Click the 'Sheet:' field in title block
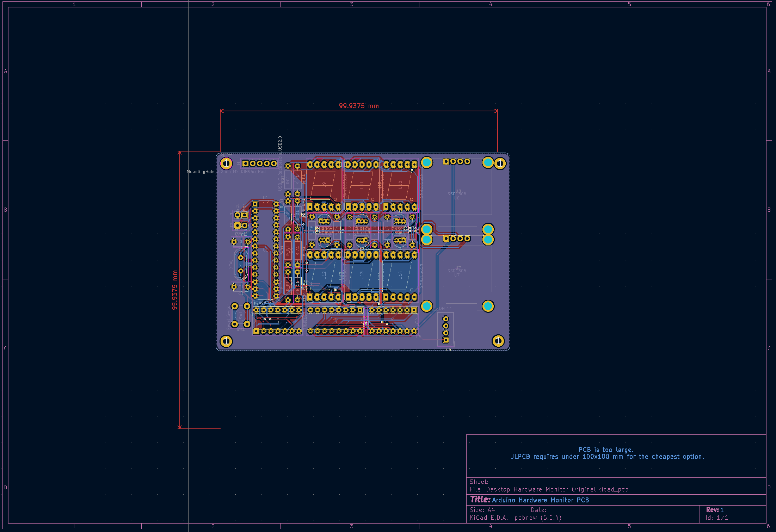 [x=479, y=482]
